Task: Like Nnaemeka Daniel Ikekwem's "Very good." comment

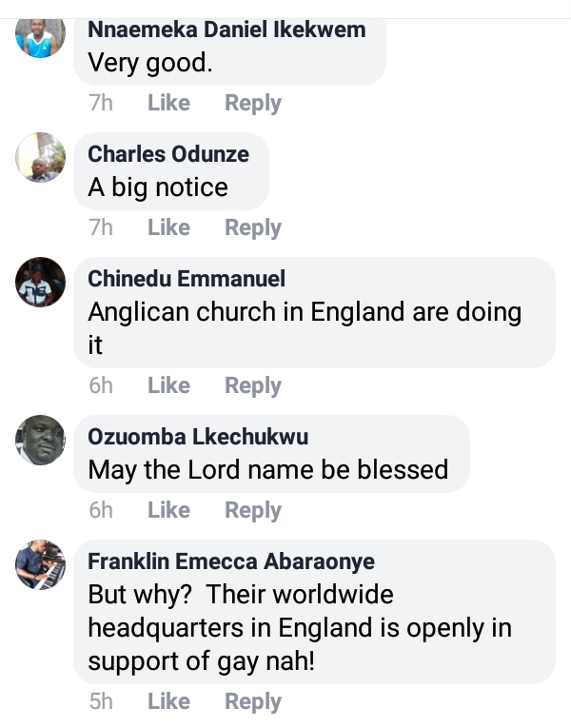Action: click(x=168, y=103)
